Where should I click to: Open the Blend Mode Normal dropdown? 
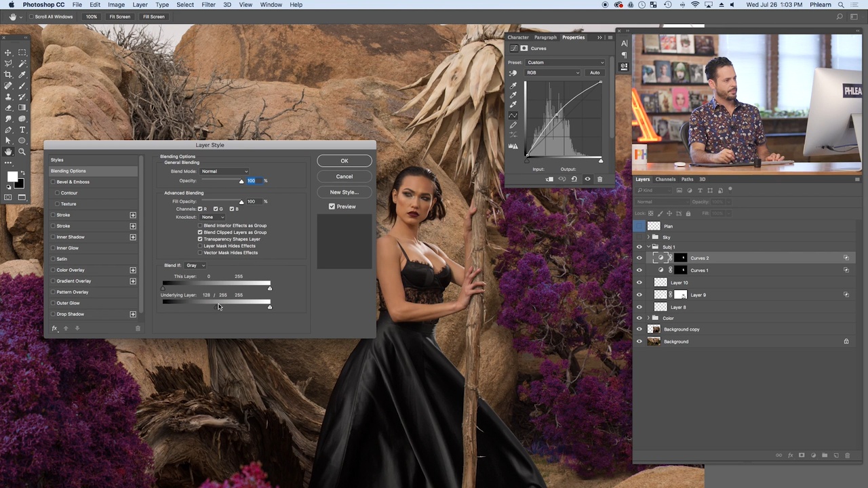click(x=224, y=171)
